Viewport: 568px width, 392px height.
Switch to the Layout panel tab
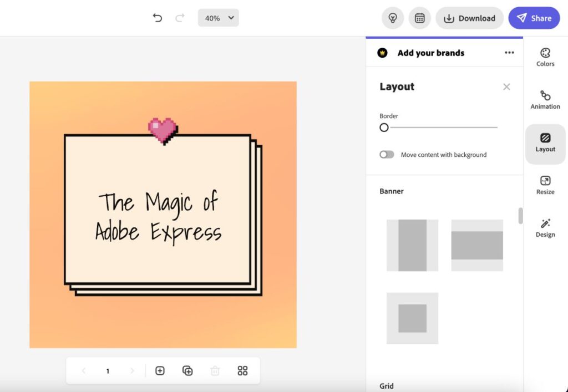click(545, 142)
